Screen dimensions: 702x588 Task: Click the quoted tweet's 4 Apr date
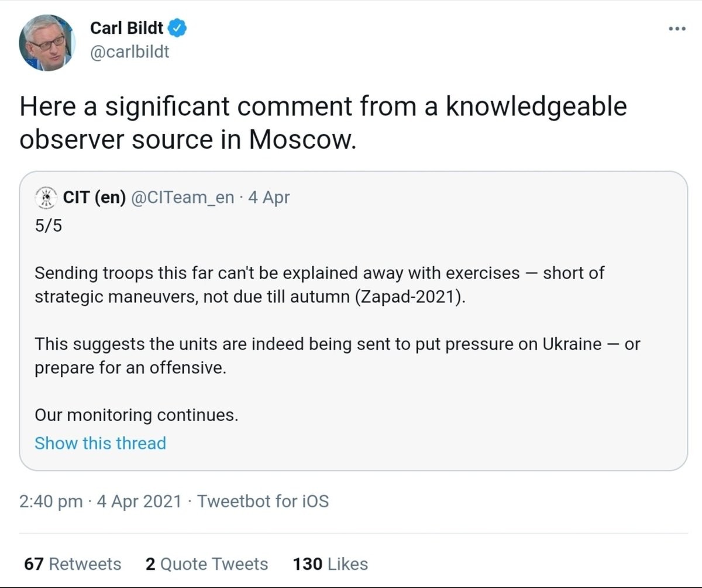269,198
